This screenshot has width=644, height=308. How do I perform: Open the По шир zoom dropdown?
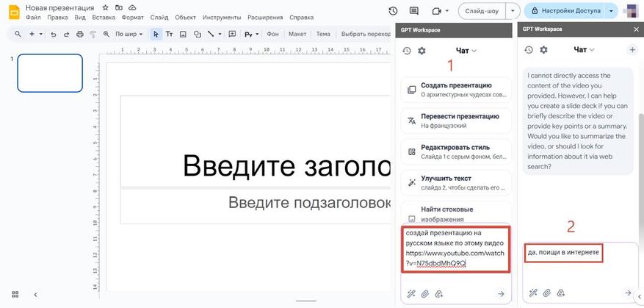click(x=128, y=34)
